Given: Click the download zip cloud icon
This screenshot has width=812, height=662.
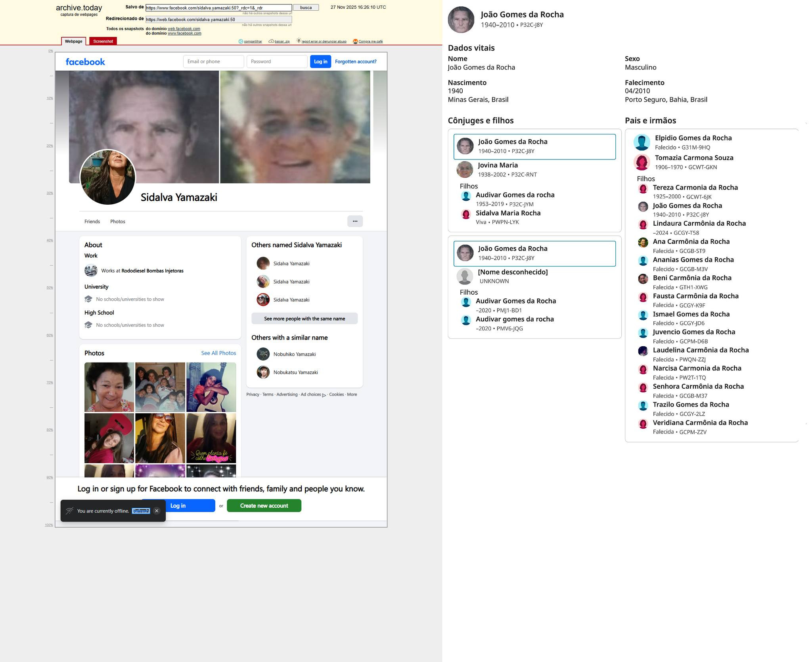Looking at the screenshot, I should point(271,41).
